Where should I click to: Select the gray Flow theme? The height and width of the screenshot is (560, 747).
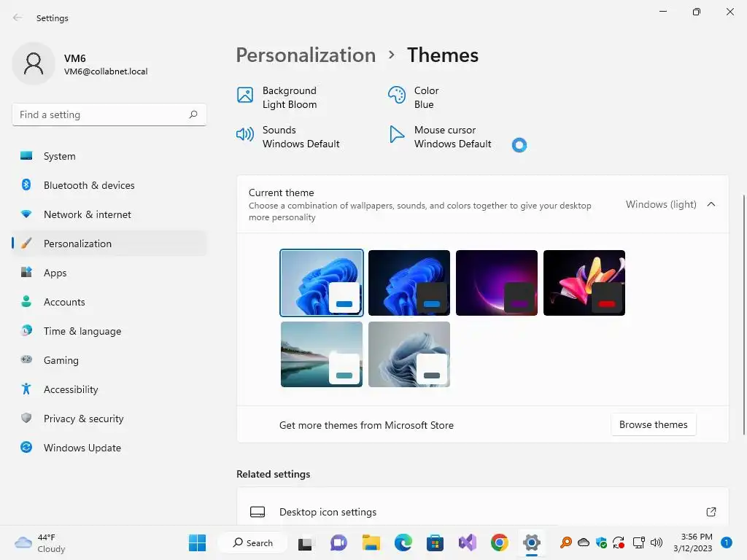[x=409, y=354]
